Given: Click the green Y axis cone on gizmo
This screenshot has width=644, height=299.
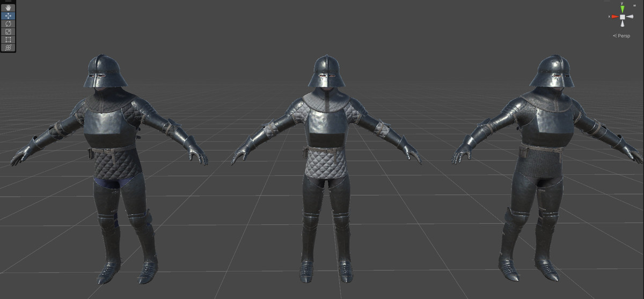Looking at the screenshot, I should point(623,9).
